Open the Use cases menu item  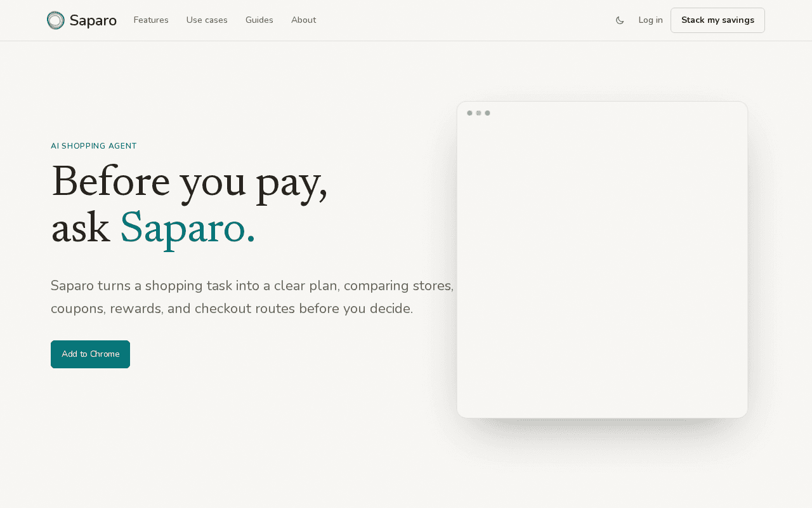click(x=207, y=20)
